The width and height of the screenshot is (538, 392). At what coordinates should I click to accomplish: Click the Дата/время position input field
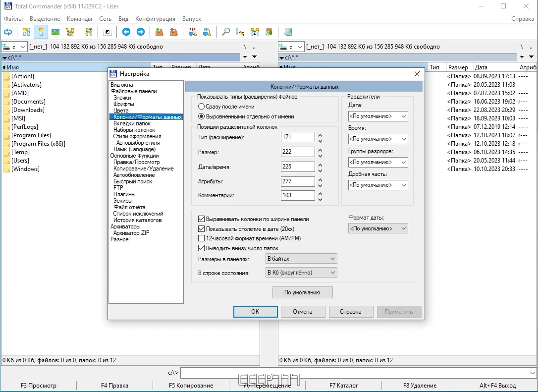point(297,167)
